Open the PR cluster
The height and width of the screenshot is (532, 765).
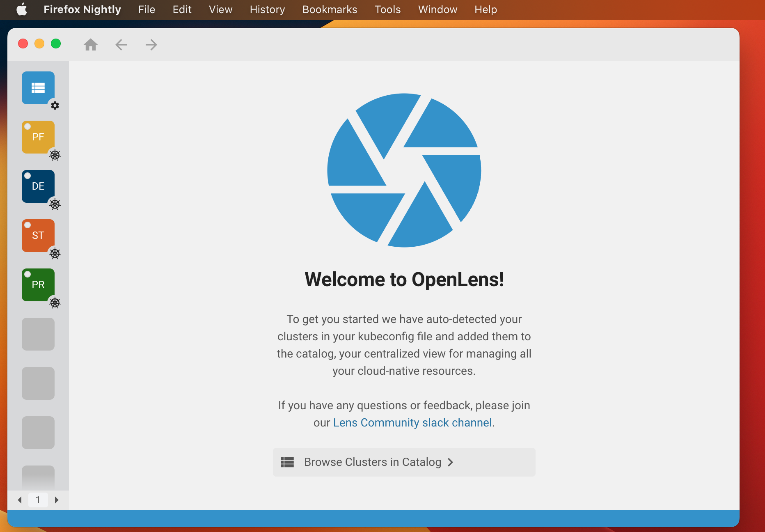pos(38,284)
